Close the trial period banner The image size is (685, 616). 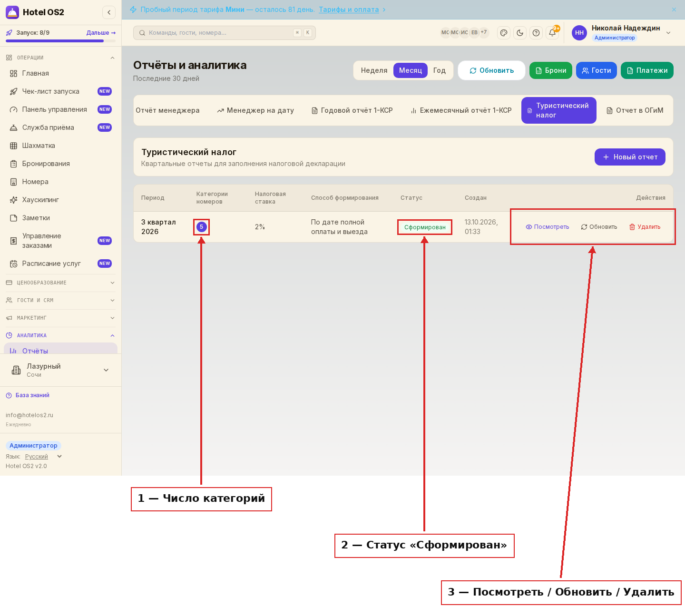(674, 10)
